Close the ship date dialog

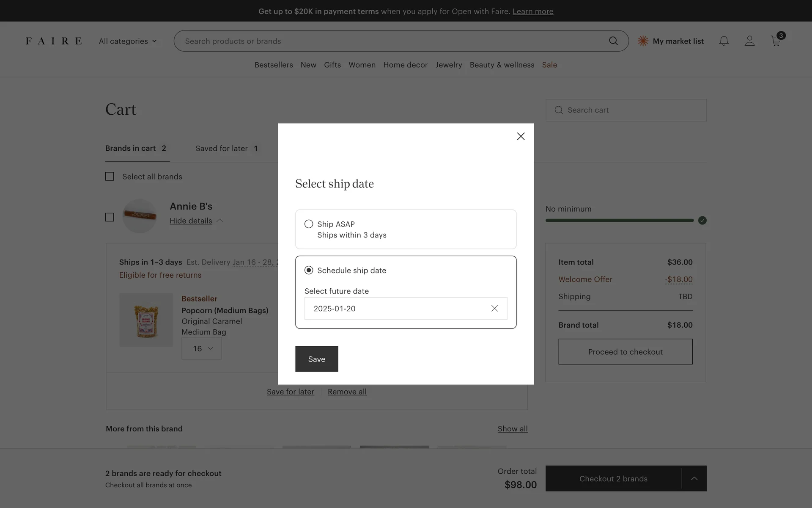(521, 136)
